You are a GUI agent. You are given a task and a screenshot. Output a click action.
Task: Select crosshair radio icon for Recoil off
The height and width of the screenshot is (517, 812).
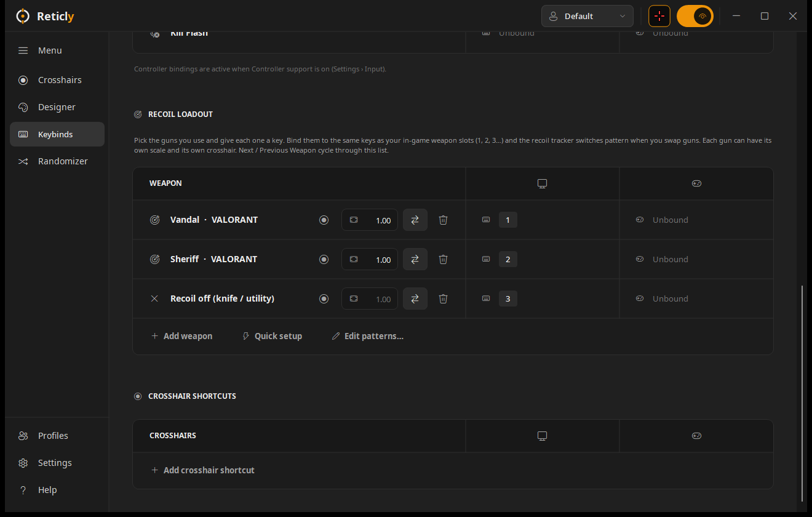pos(324,299)
